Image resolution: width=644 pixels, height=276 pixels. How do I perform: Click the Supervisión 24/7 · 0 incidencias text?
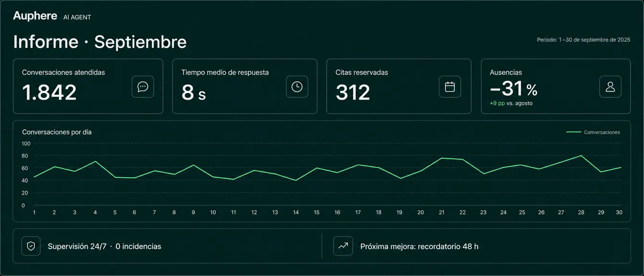[104, 246]
